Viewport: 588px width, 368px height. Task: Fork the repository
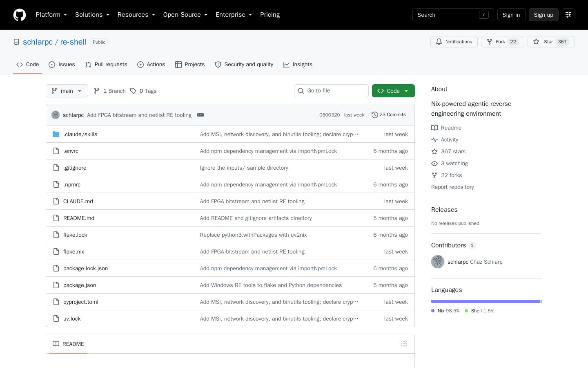503,42
